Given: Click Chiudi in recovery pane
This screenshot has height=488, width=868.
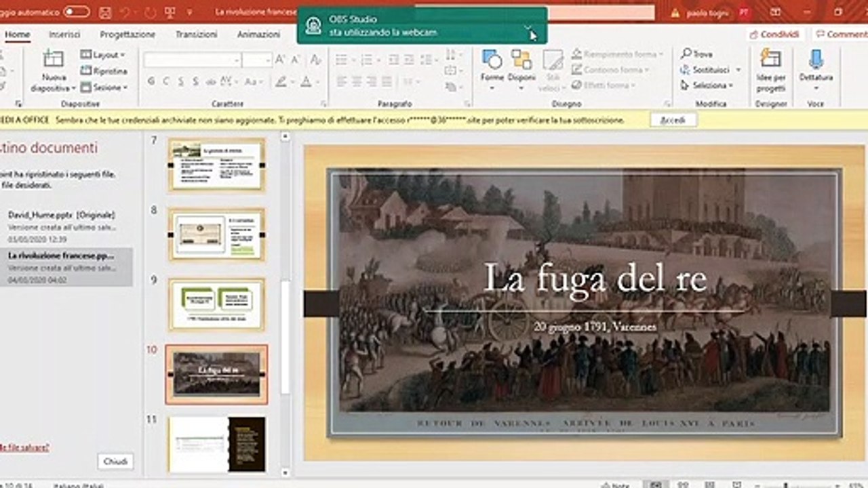Looking at the screenshot, I should tap(115, 462).
